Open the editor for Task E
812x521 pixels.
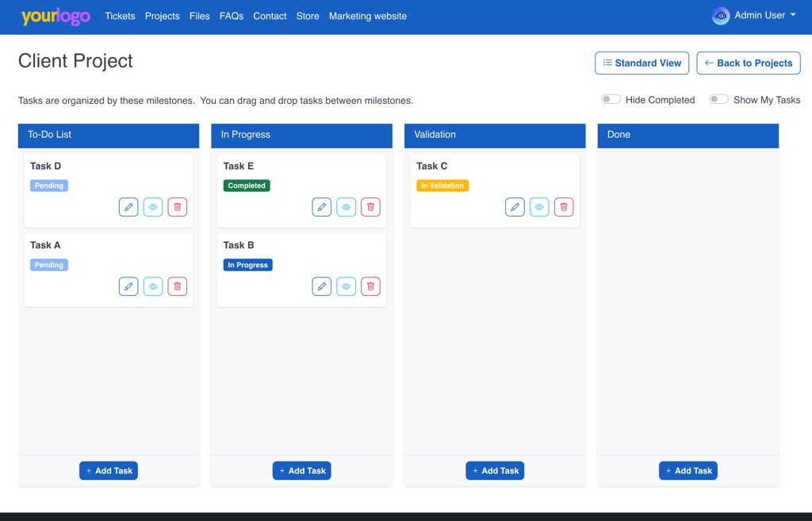pos(321,207)
